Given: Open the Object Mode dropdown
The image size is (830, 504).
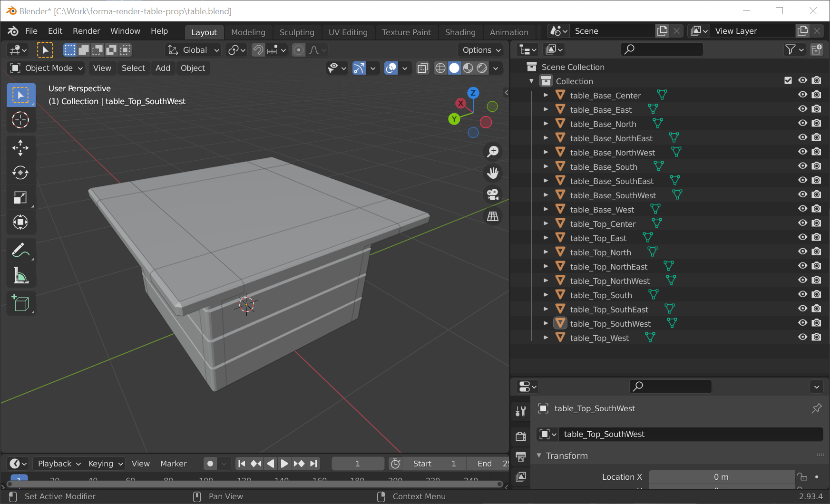Looking at the screenshot, I should [45, 68].
